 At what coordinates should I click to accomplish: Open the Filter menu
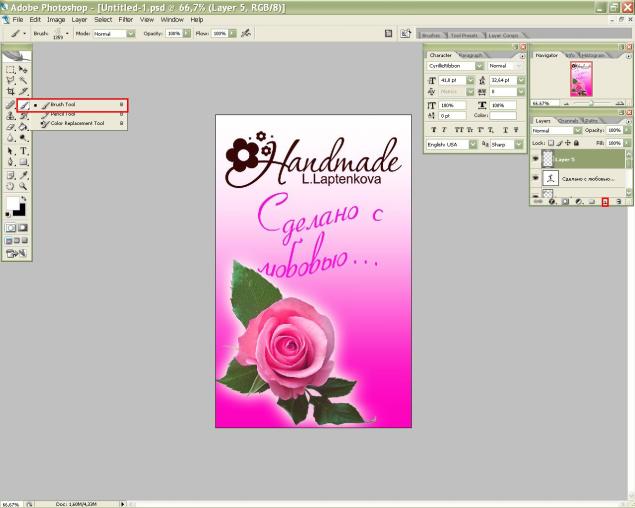(126, 19)
